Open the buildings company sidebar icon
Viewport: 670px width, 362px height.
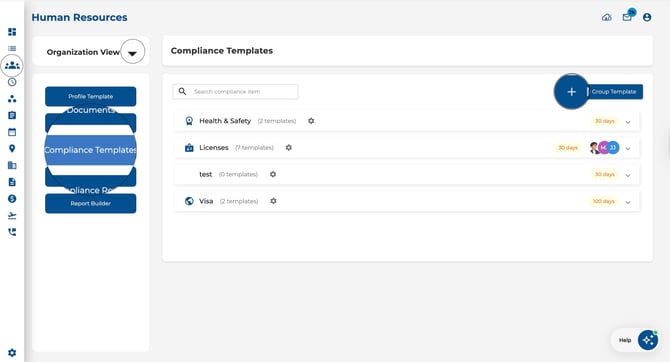coord(12,165)
